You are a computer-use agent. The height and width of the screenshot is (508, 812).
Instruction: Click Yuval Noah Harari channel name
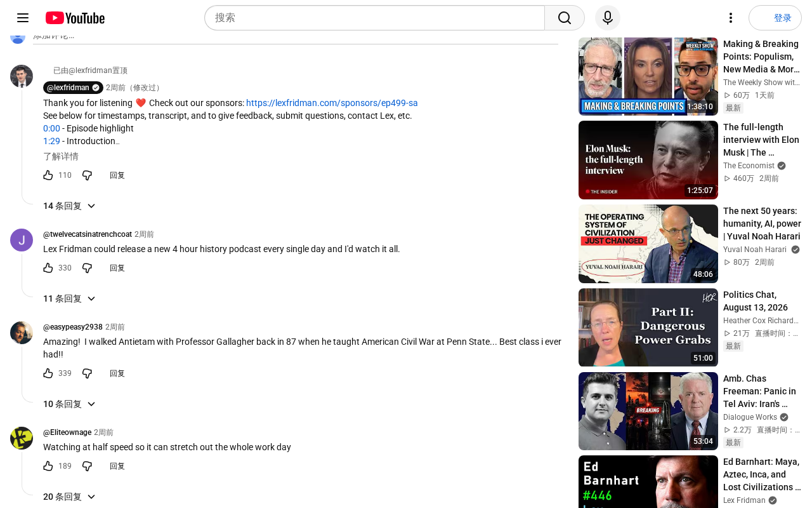point(755,250)
